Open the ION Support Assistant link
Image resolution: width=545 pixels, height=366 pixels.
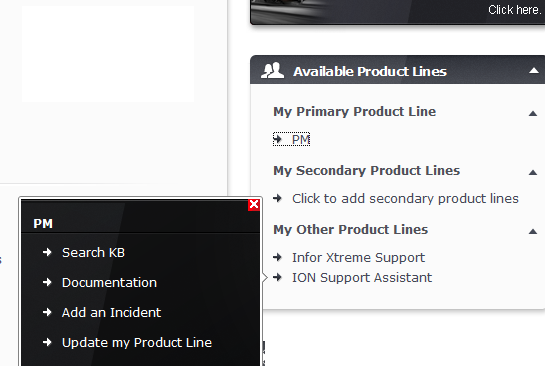[362, 277]
